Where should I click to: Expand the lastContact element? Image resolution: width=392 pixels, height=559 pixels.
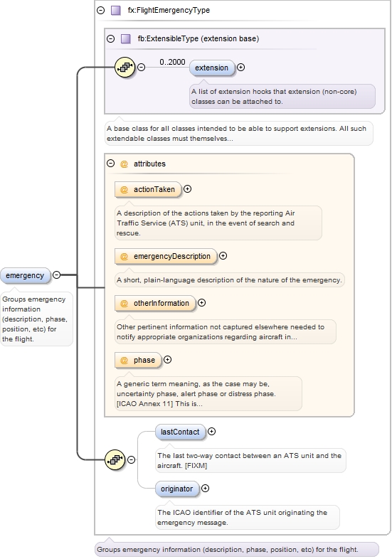point(211,432)
